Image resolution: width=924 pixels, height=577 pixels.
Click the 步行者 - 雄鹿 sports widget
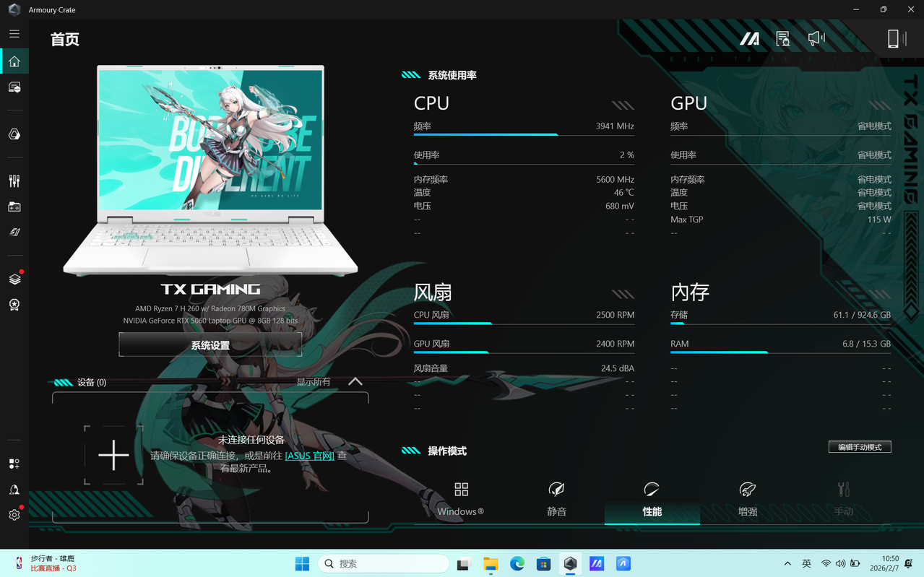point(46,563)
